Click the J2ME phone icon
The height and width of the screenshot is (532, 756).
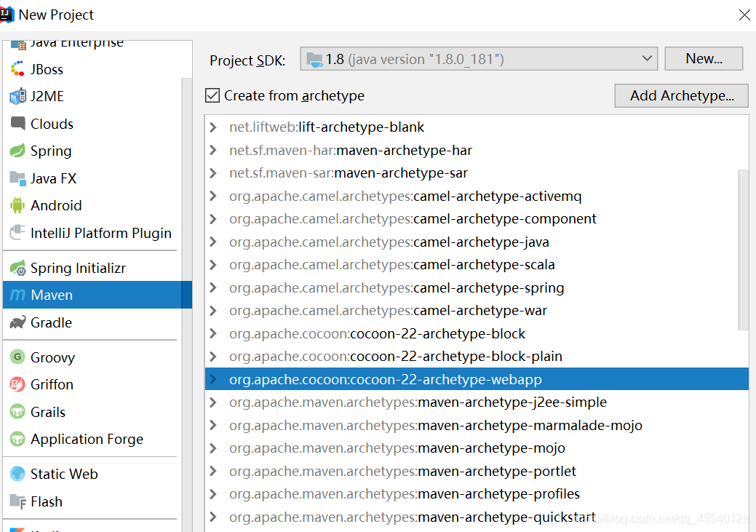tap(18, 96)
